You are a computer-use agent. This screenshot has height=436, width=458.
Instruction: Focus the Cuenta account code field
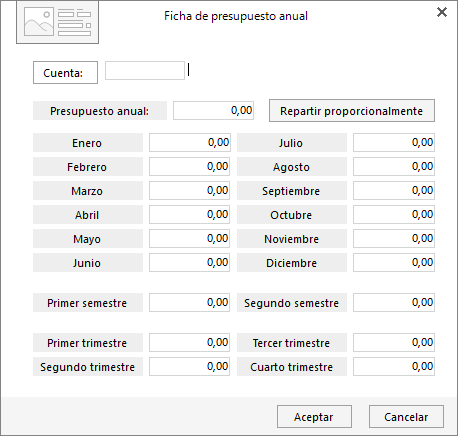[145, 70]
